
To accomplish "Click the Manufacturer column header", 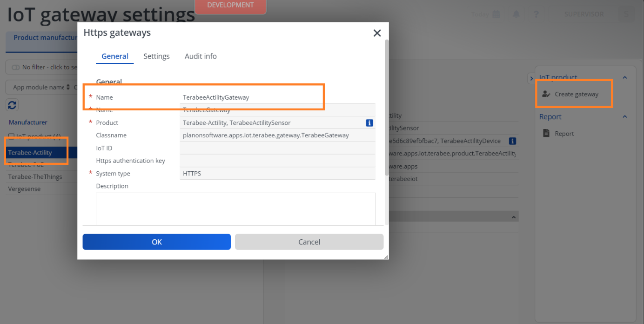I will 28,122.
